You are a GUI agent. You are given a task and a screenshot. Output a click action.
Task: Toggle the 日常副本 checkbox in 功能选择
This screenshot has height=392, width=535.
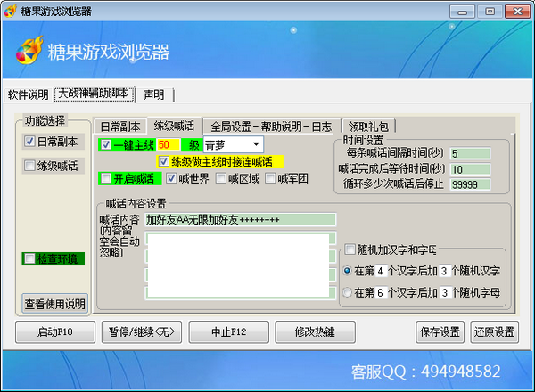[x=29, y=141]
